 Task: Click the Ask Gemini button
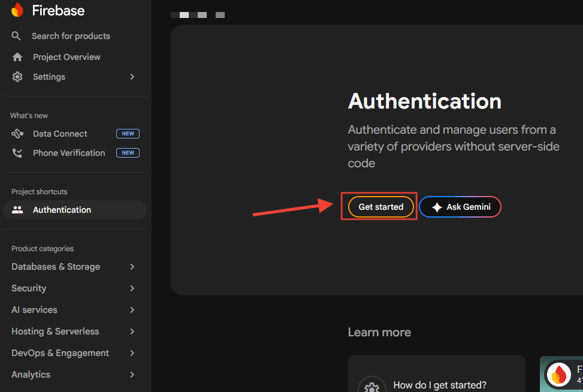(460, 207)
